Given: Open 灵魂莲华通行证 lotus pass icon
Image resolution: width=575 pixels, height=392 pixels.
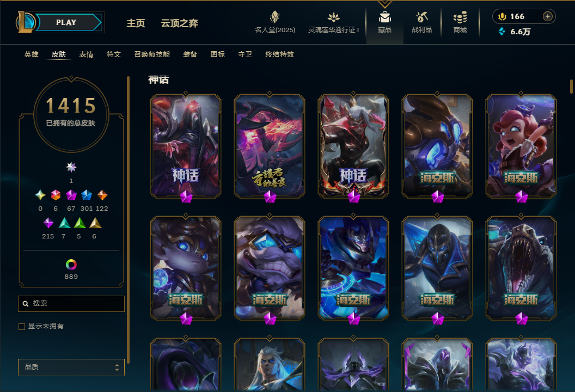Looking at the screenshot, I should pyautogui.click(x=333, y=17).
